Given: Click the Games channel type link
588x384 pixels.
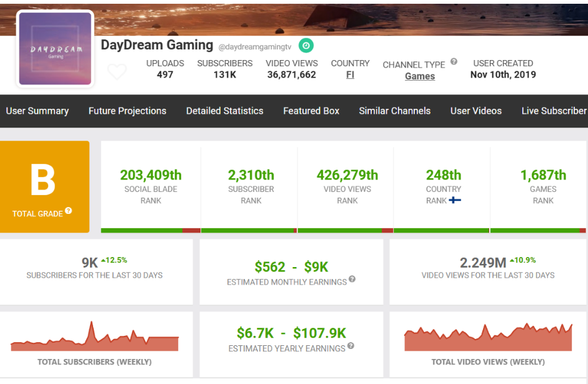Looking at the screenshot, I should (420, 76).
